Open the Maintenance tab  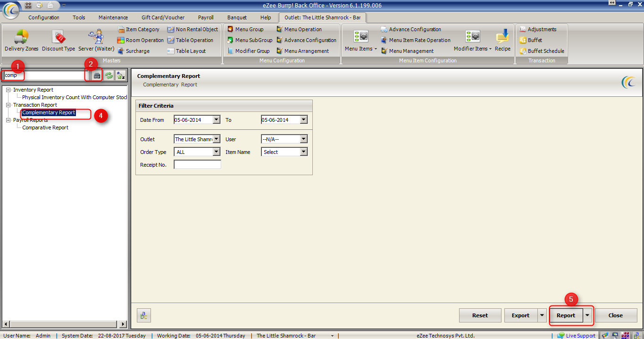click(x=113, y=17)
